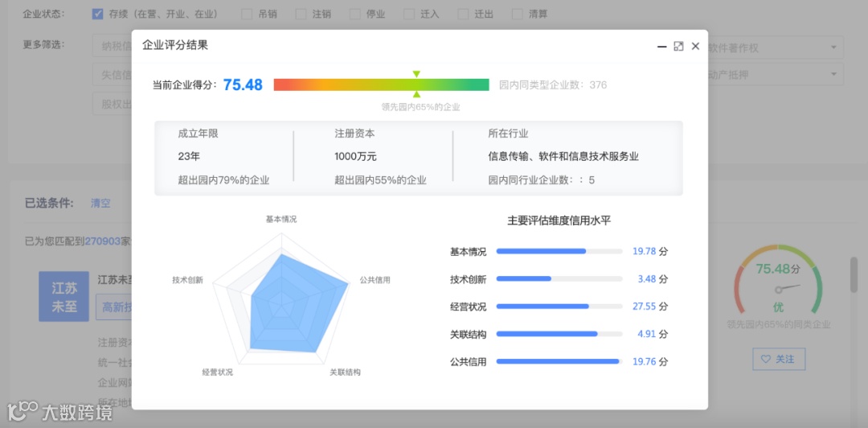The width and height of the screenshot is (868, 428).
Task: Click the top triangle marker on score bar
Action: click(416, 74)
